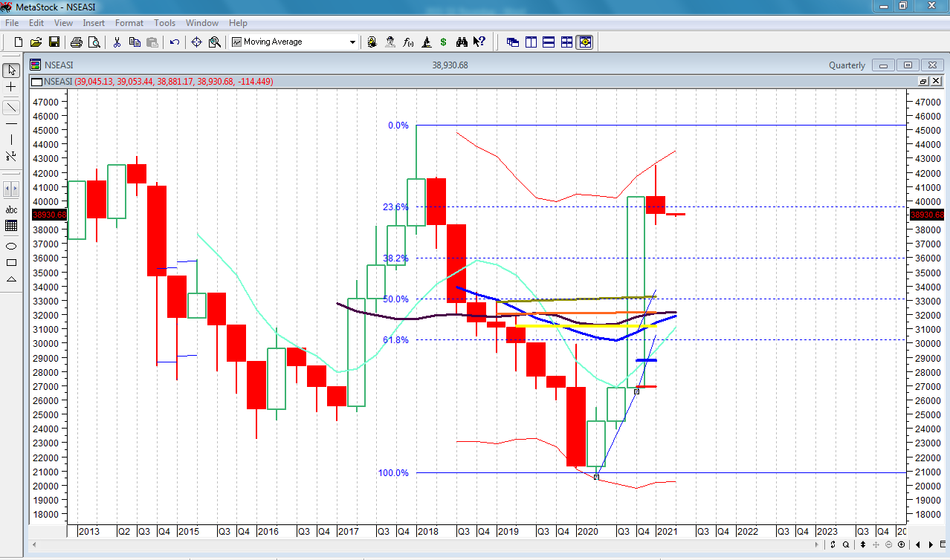Click the Save floppy disk icon

coord(54,42)
